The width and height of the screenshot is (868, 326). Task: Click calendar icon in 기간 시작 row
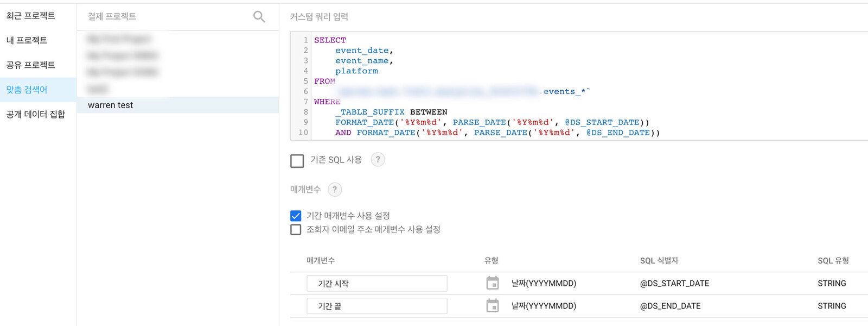tap(493, 283)
